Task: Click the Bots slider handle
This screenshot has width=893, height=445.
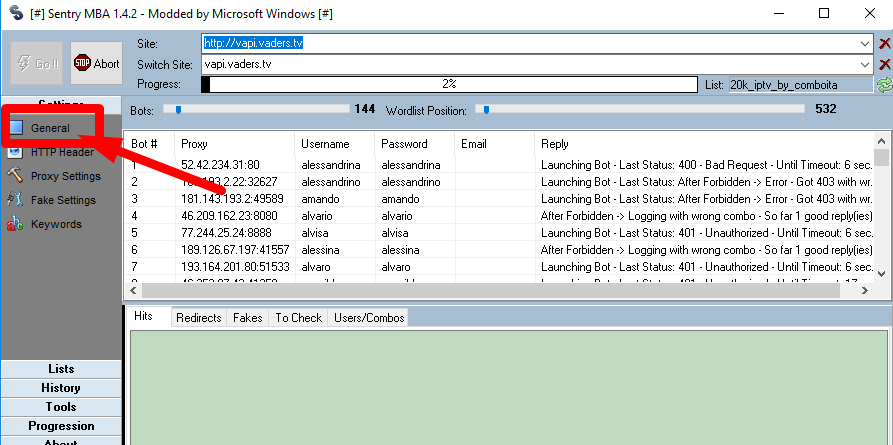Action: [178, 110]
